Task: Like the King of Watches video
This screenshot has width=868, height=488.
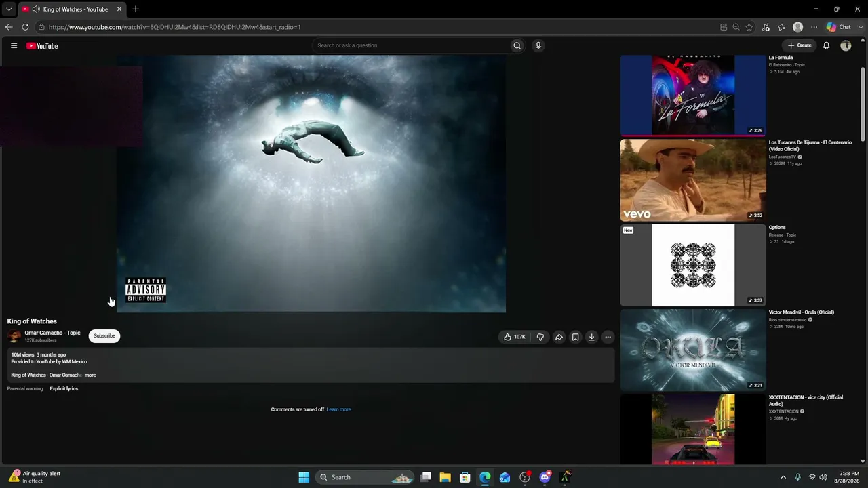Action: pyautogui.click(x=514, y=337)
